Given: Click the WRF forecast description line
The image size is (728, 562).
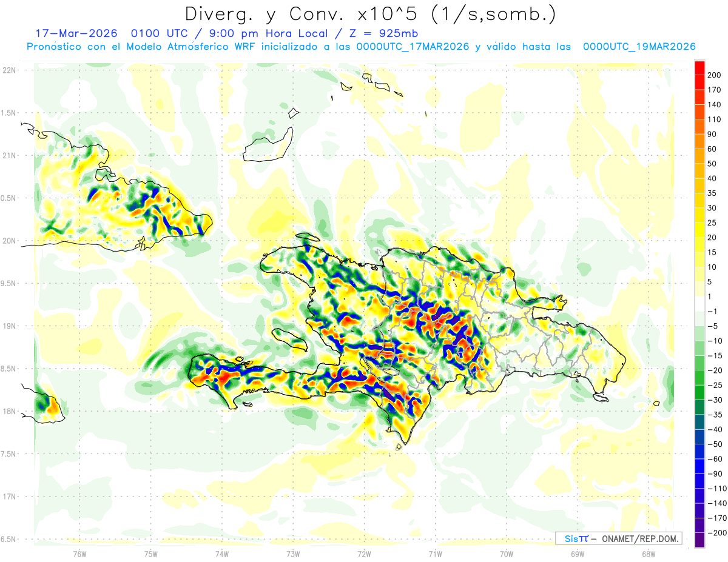Looking at the screenshot, I should [361, 46].
